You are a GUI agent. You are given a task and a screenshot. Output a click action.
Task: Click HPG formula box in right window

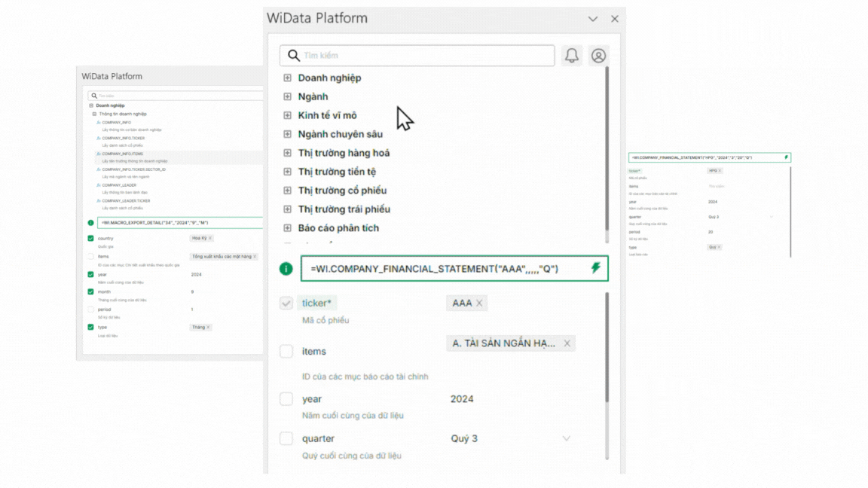710,157
